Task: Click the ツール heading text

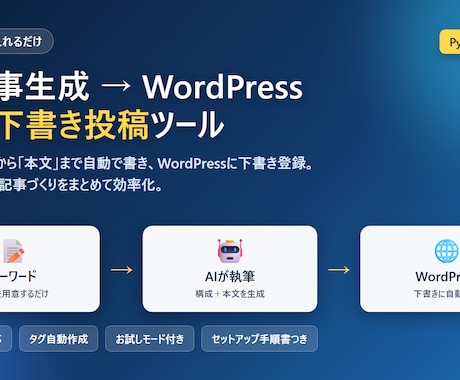Action: (188, 126)
